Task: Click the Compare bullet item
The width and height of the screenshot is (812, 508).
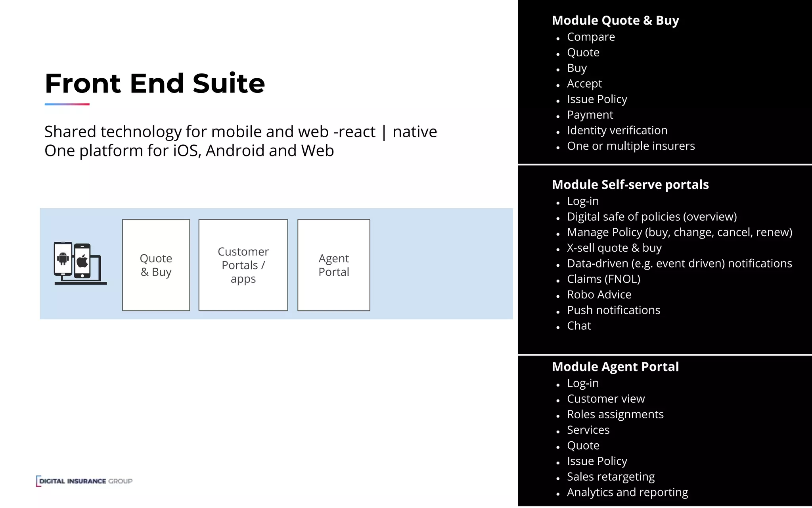Action: pyautogui.click(x=591, y=37)
